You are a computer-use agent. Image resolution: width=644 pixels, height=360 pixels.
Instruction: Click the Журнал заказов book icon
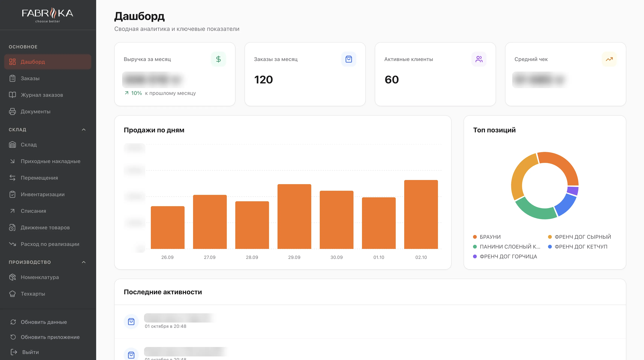pyautogui.click(x=12, y=95)
